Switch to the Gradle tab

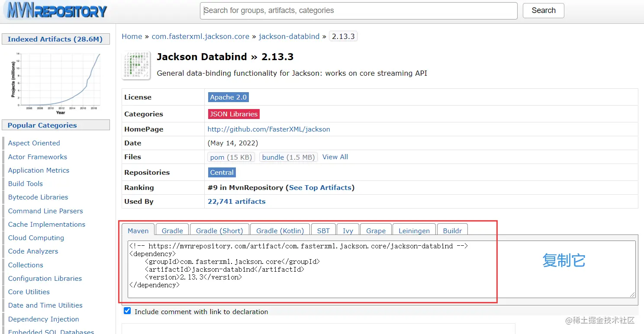click(x=172, y=231)
